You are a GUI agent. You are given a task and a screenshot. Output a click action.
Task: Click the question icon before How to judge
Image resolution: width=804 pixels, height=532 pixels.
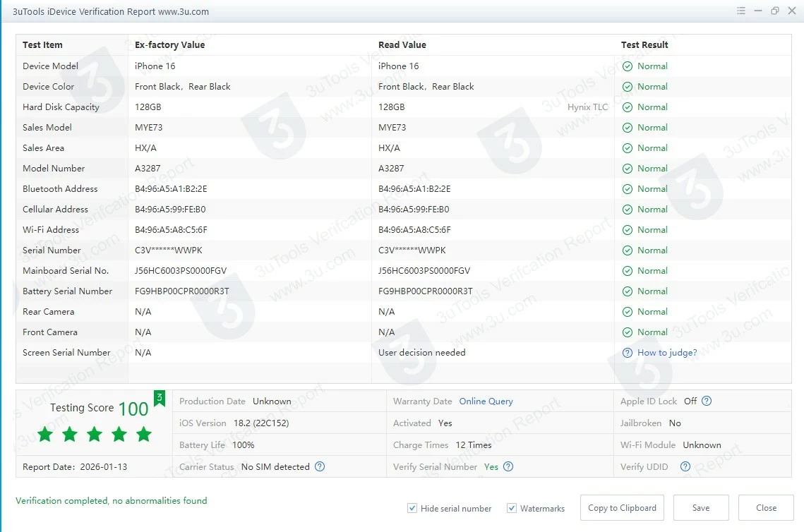pos(628,353)
